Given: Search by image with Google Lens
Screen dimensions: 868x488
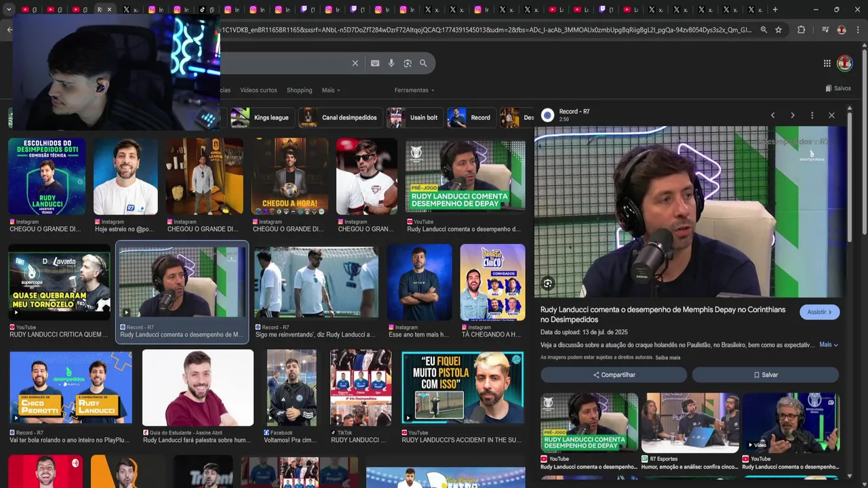Looking at the screenshot, I should click(x=408, y=63).
